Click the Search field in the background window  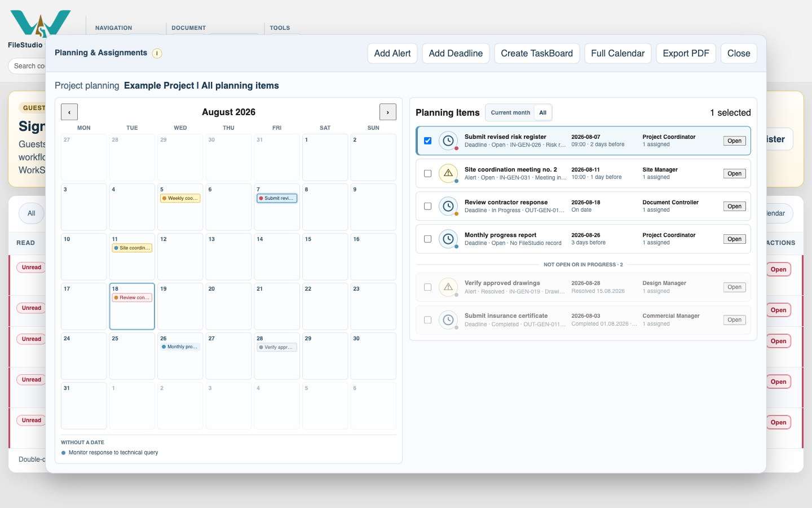[x=27, y=66]
